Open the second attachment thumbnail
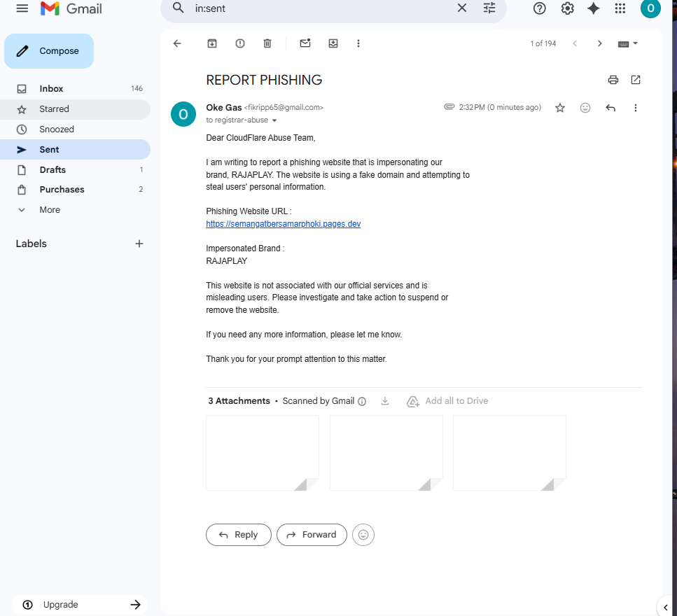Viewport: 677px width, 616px height. coord(386,453)
